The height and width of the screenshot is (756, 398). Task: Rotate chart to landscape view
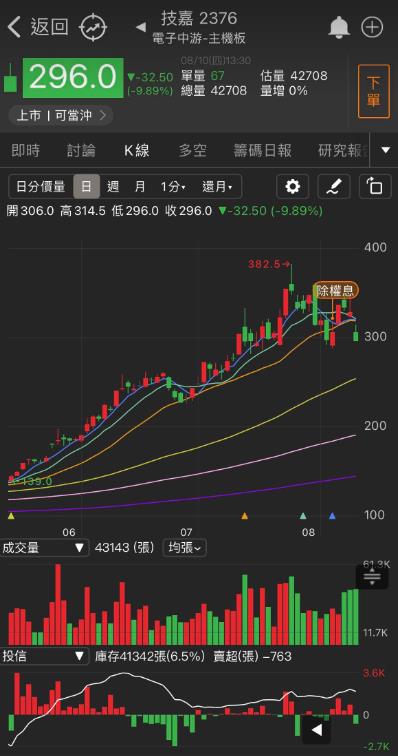(x=375, y=187)
